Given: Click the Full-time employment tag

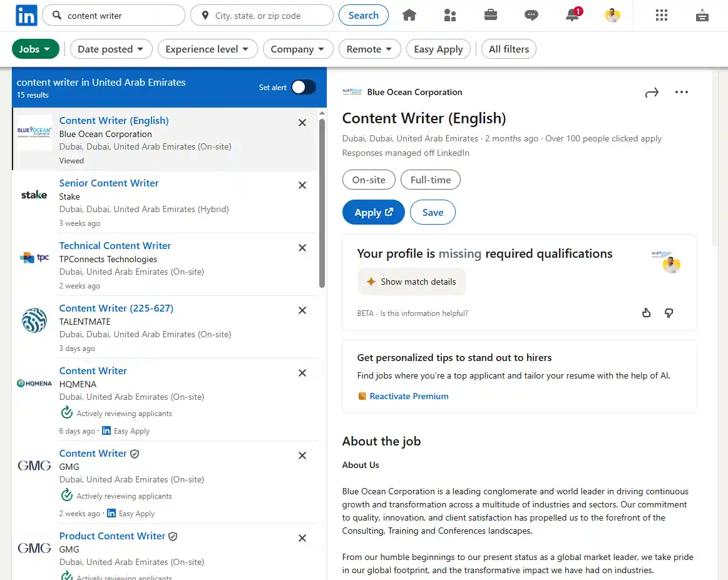Looking at the screenshot, I should tap(431, 180).
